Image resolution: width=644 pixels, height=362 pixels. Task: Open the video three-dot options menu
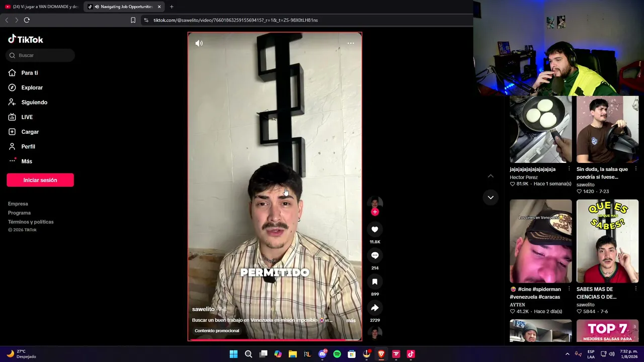351,43
